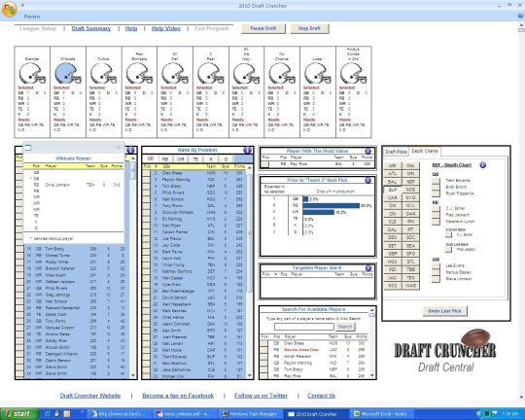Open info icon for Player With The Most Value
The image size is (525, 420).
[x=367, y=151]
